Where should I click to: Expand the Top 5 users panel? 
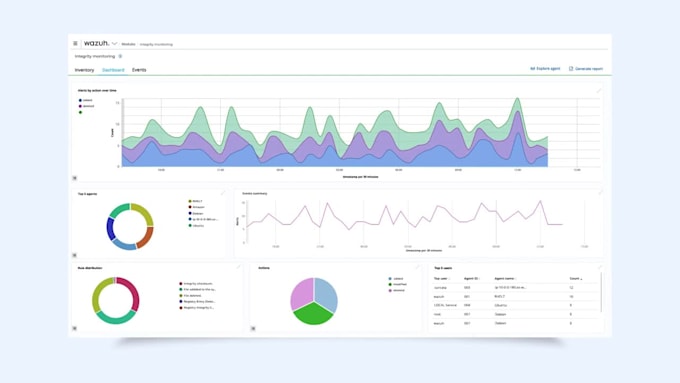point(600,268)
